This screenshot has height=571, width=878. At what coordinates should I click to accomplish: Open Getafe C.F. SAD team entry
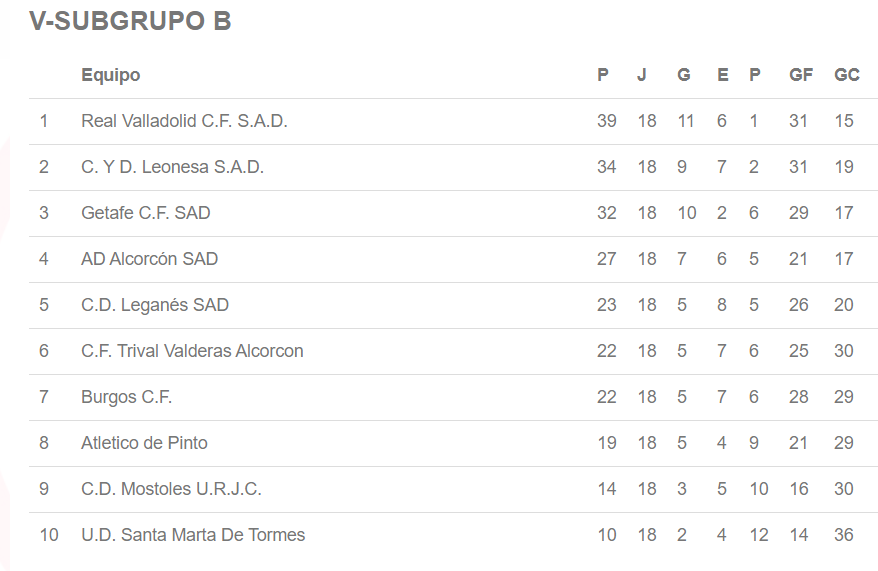[145, 213]
